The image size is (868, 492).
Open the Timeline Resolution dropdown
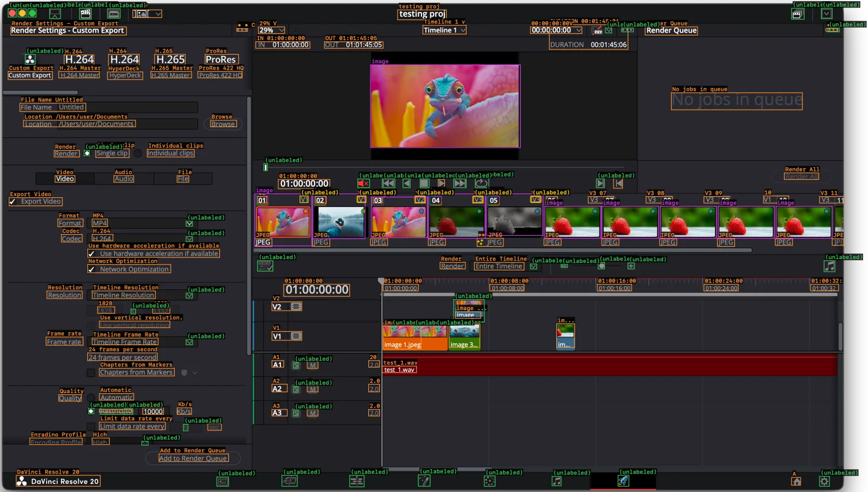(142, 295)
